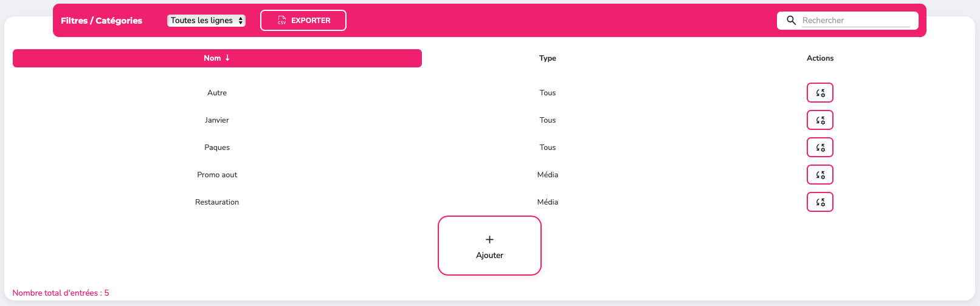980x306 pixels.
Task: Open the settings action icon for Promo aout
Action: pyautogui.click(x=820, y=175)
